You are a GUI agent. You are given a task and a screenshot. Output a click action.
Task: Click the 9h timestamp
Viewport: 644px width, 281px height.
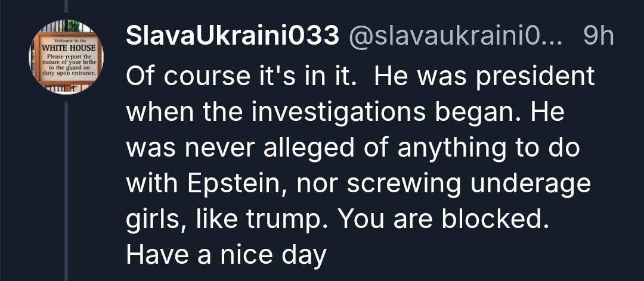pos(597,37)
